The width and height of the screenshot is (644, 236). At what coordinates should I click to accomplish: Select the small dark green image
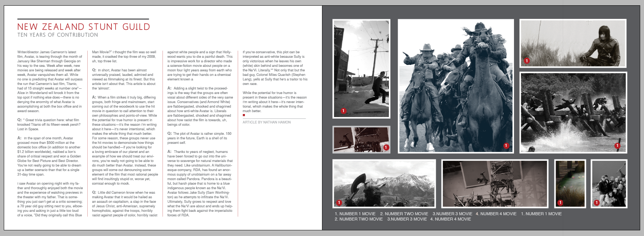click(x=570, y=184)
